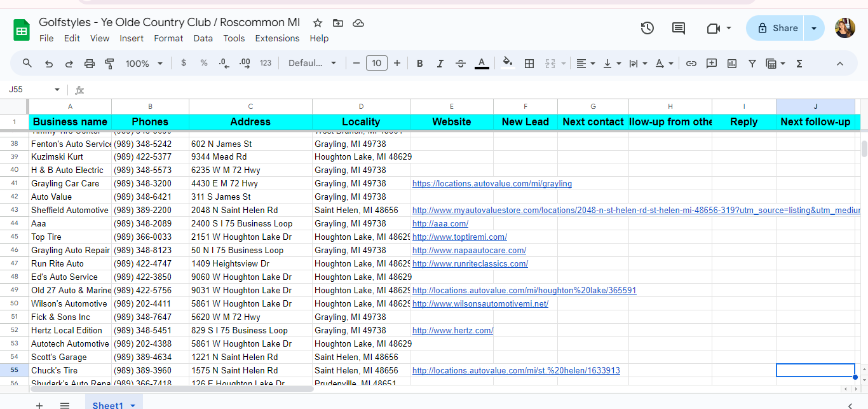This screenshot has width=868, height=409.
Task: Insert a link
Action: click(691, 63)
